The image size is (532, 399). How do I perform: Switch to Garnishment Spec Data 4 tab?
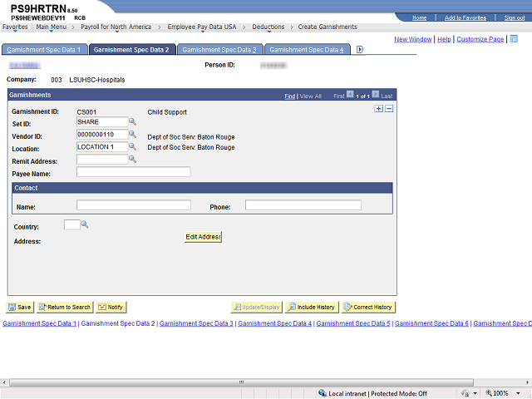coord(307,50)
